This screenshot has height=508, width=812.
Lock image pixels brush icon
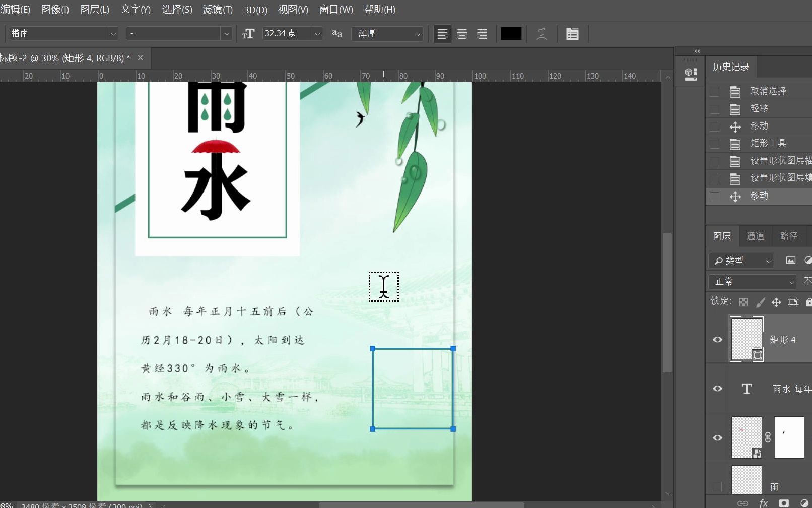(760, 302)
